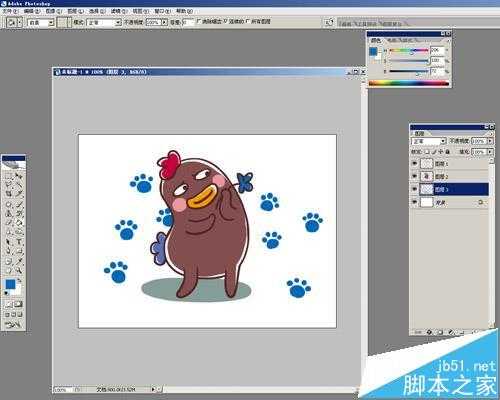Select the Dodge tool

click(x=18, y=232)
